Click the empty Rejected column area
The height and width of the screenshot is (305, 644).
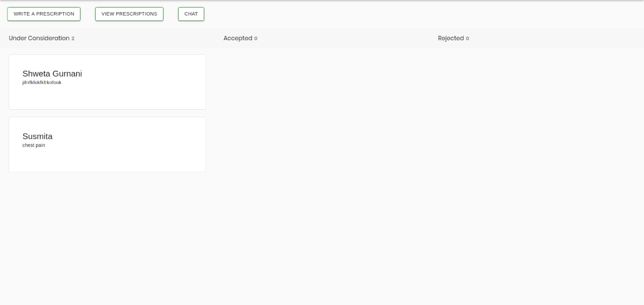point(536,151)
